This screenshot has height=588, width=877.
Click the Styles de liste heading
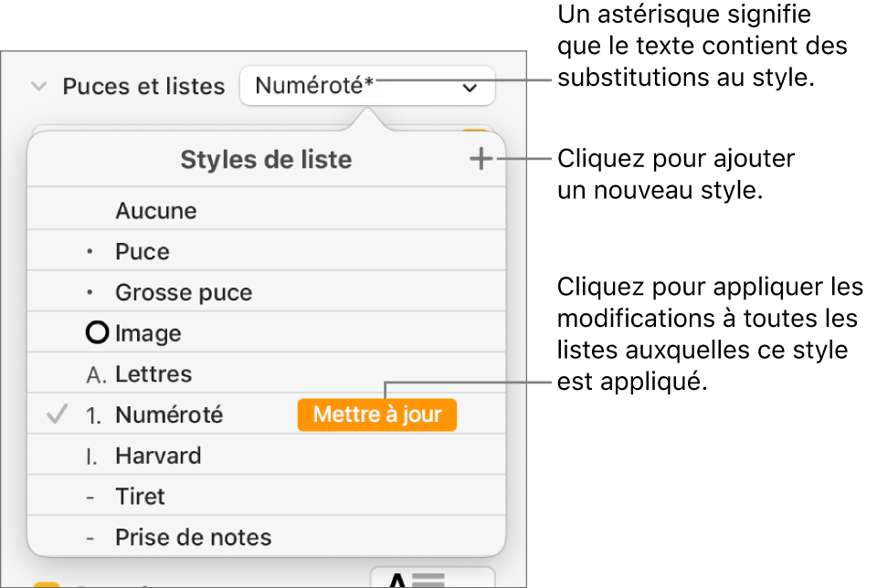(266, 159)
